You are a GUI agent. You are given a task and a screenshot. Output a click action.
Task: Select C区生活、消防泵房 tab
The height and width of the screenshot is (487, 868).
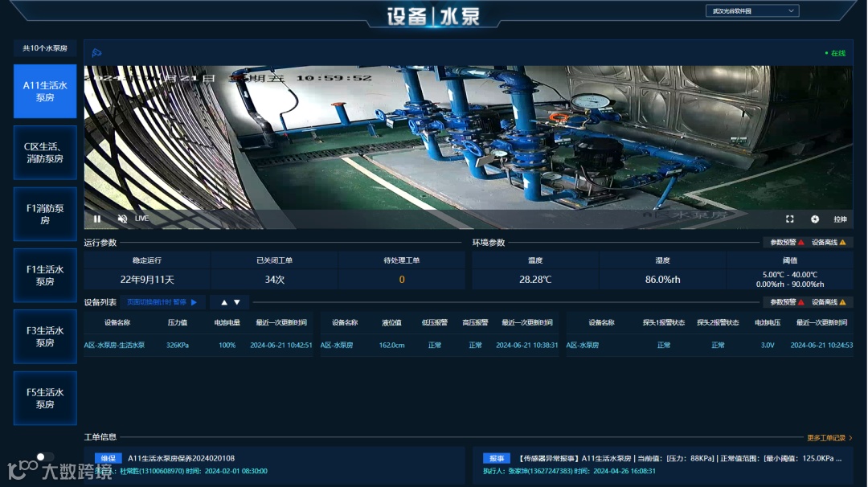(45, 153)
